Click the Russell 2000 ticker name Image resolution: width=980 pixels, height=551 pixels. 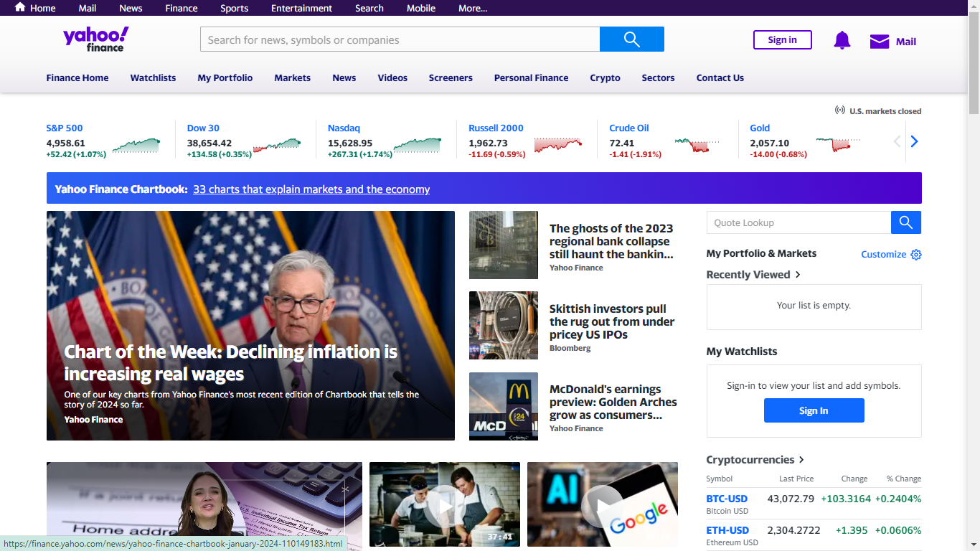496,128
